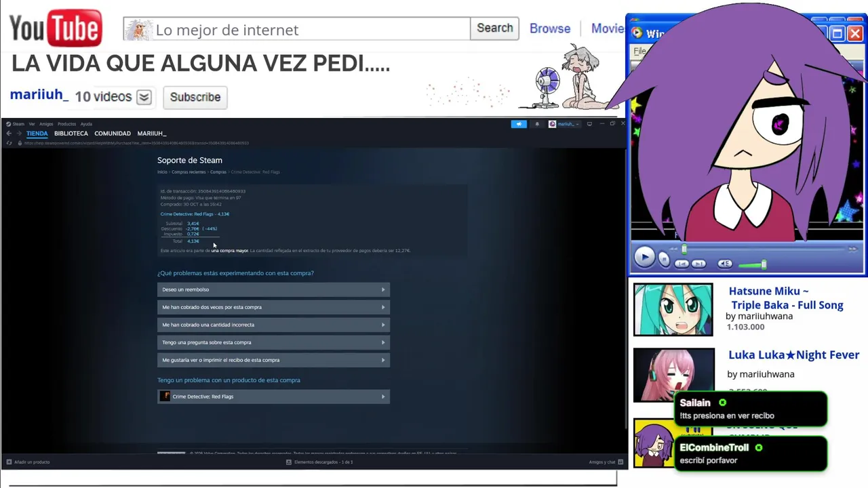Image resolution: width=868 pixels, height=488 pixels.
Task: Select 'ver o imprimir el recibo' option
Action: (x=273, y=360)
